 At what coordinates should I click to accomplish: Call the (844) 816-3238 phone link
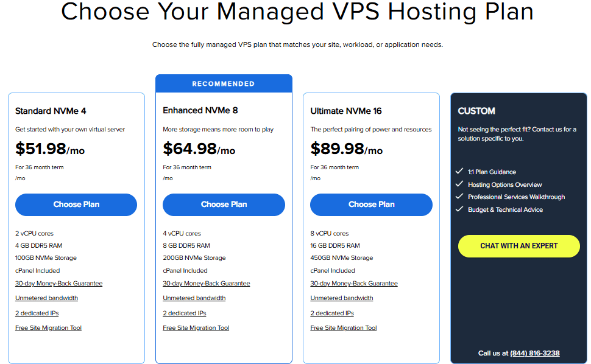(x=534, y=353)
